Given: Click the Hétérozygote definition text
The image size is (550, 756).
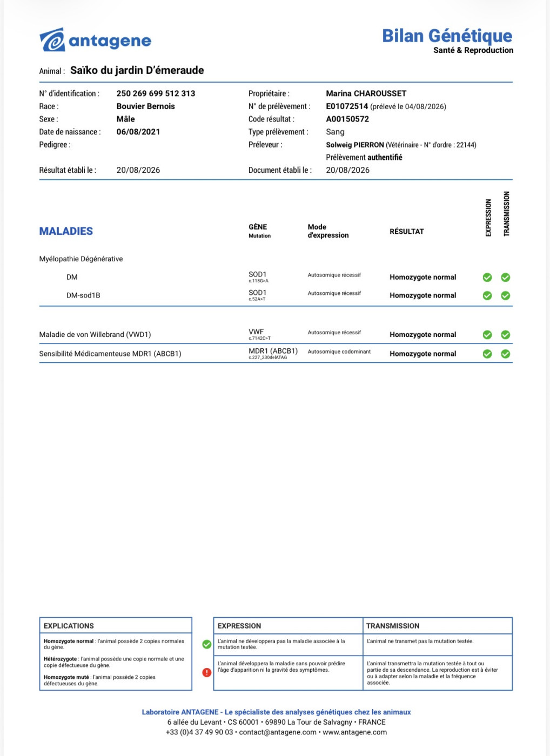Looking at the screenshot, I should point(114,662).
